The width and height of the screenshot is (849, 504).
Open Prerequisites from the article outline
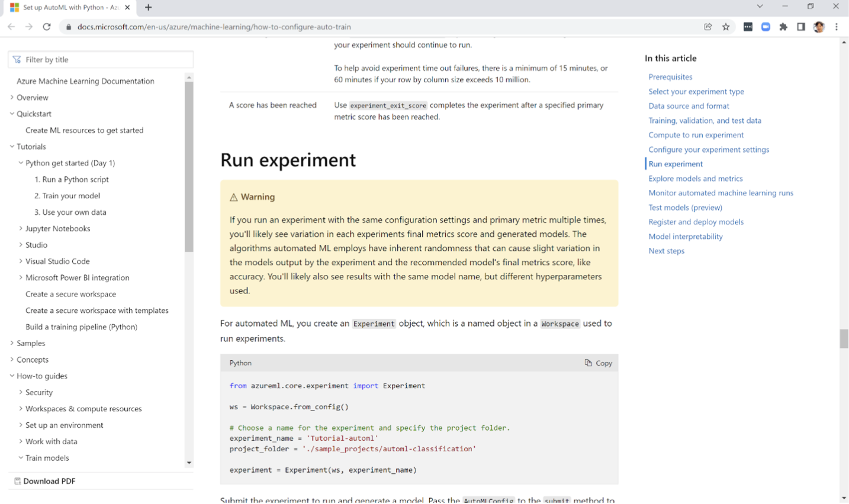click(x=670, y=76)
